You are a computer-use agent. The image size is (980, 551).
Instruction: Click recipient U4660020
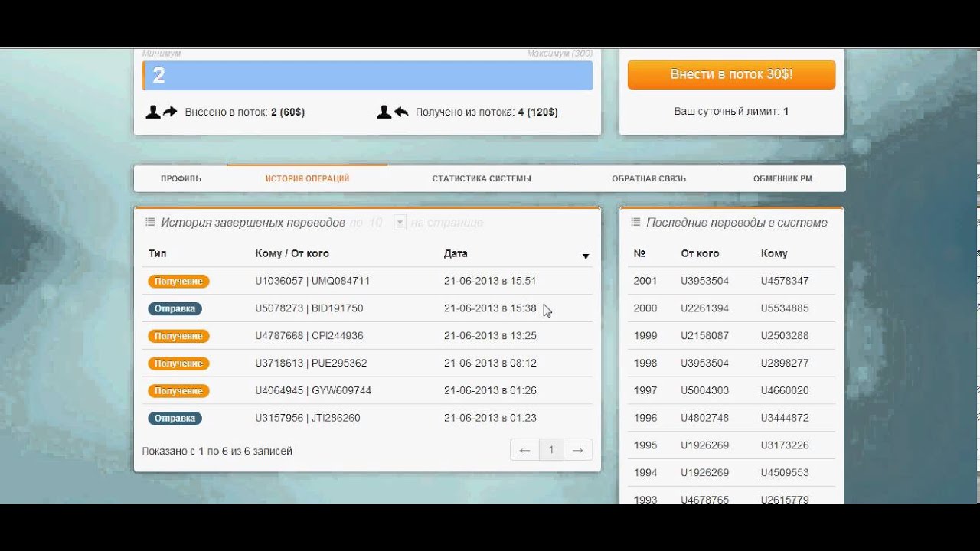[785, 390]
